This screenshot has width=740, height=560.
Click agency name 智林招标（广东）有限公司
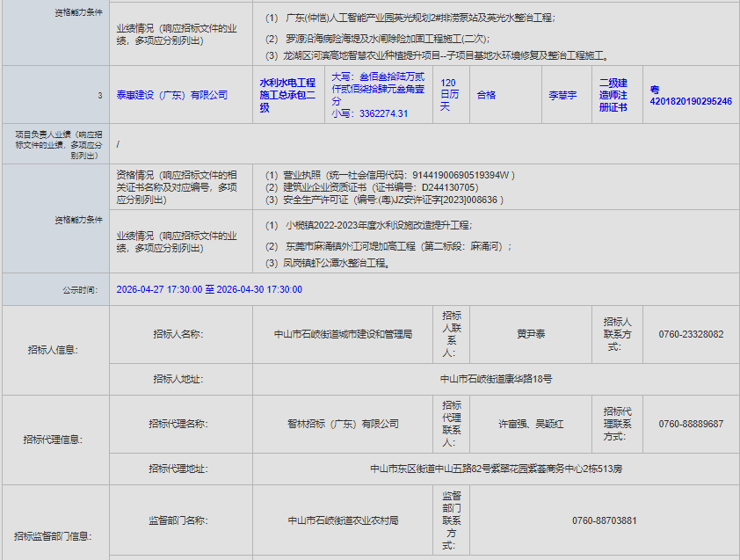pyautogui.click(x=344, y=424)
